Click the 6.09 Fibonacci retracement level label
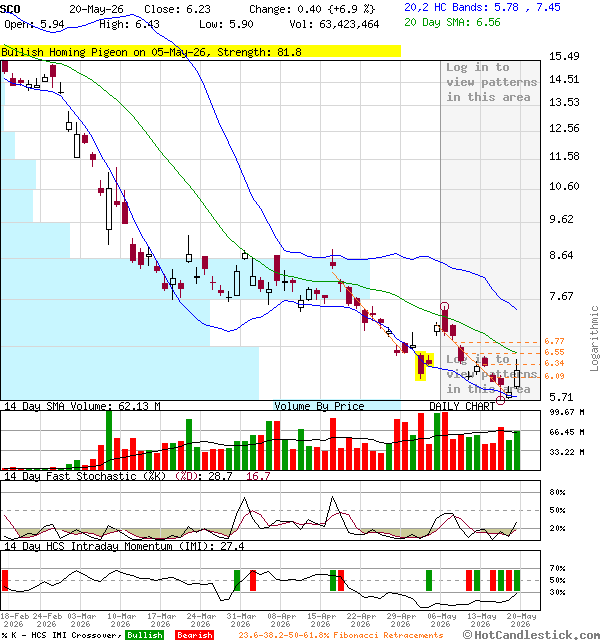Viewport: 600px width, 640px height. 554,376
